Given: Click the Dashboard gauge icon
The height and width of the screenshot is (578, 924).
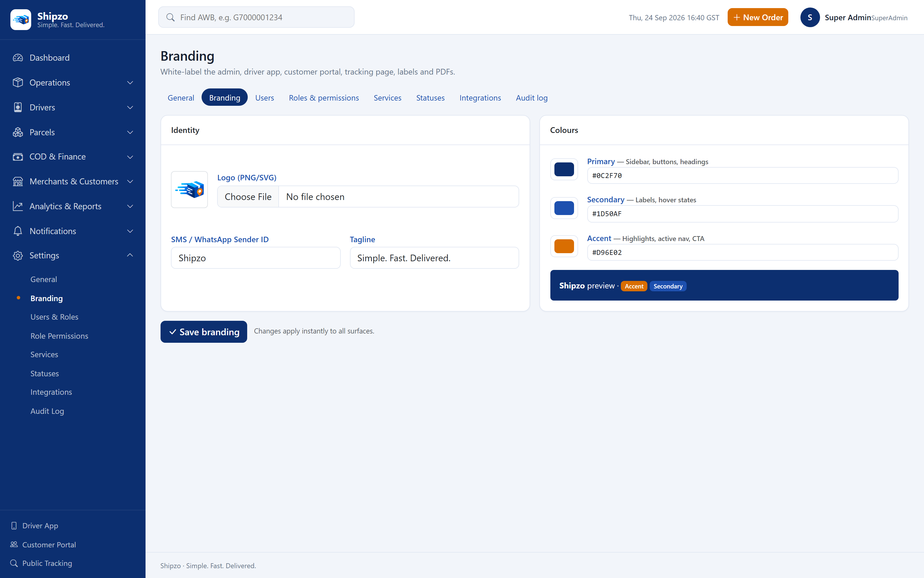Looking at the screenshot, I should pyautogui.click(x=18, y=58).
